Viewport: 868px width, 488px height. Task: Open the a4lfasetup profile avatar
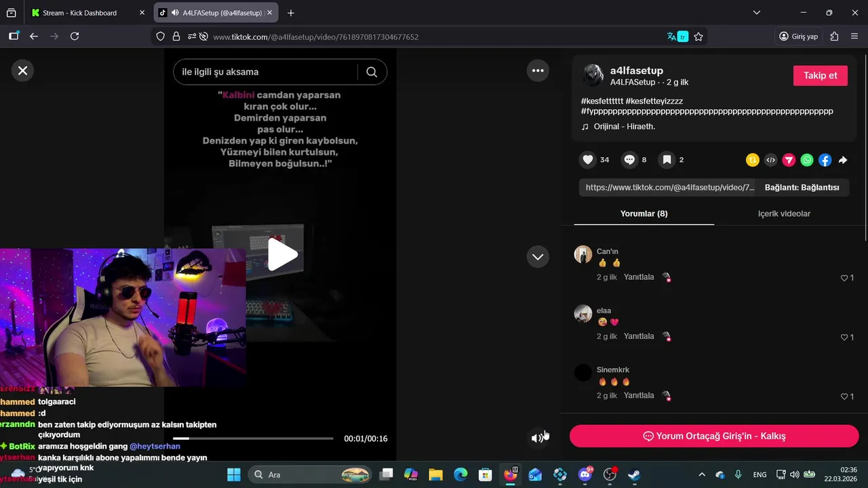click(x=593, y=75)
